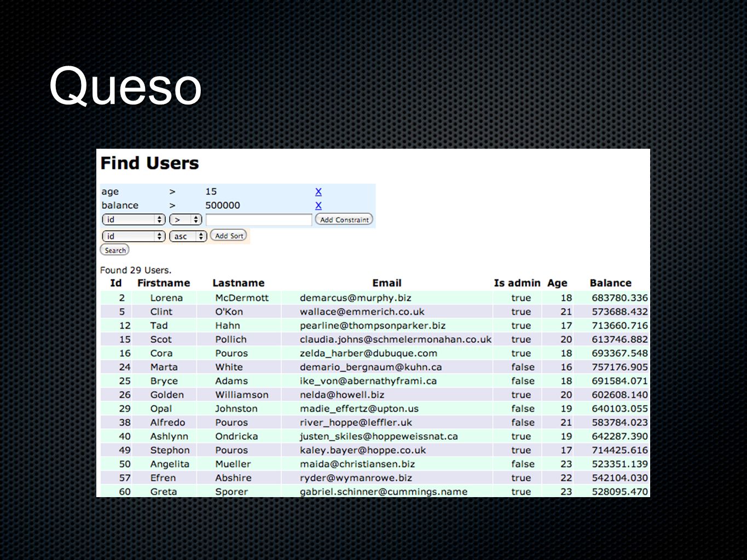747x560 pixels.
Task: Click email ike_von@abernathyframi.ca
Action: pyautogui.click(x=368, y=381)
